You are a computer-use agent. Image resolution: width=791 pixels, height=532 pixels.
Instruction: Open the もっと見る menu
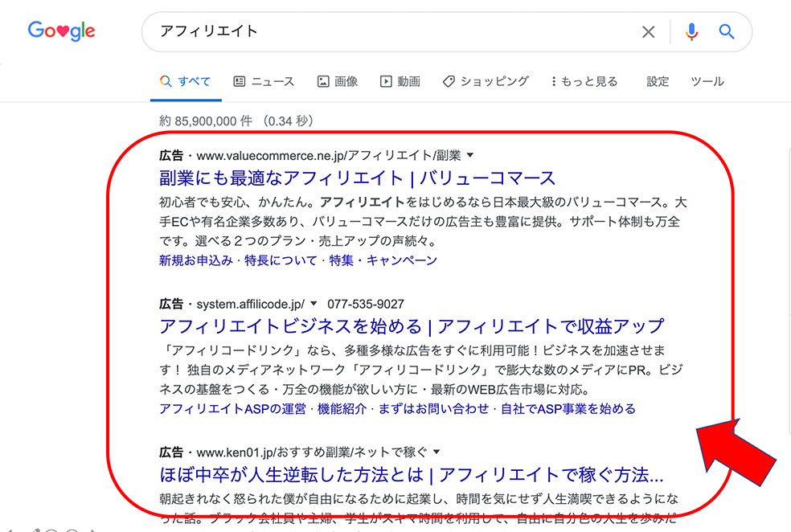tap(584, 81)
